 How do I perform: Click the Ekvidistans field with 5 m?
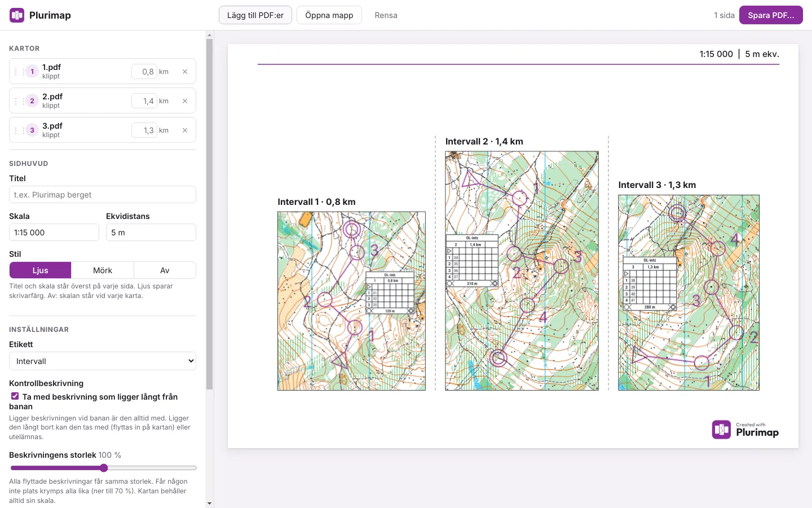pyautogui.click(x=151, y=233)
